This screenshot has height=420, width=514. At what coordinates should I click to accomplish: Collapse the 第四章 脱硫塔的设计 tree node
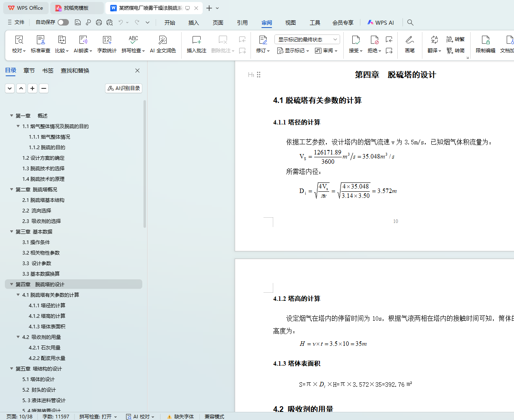(x=11, y=284)
